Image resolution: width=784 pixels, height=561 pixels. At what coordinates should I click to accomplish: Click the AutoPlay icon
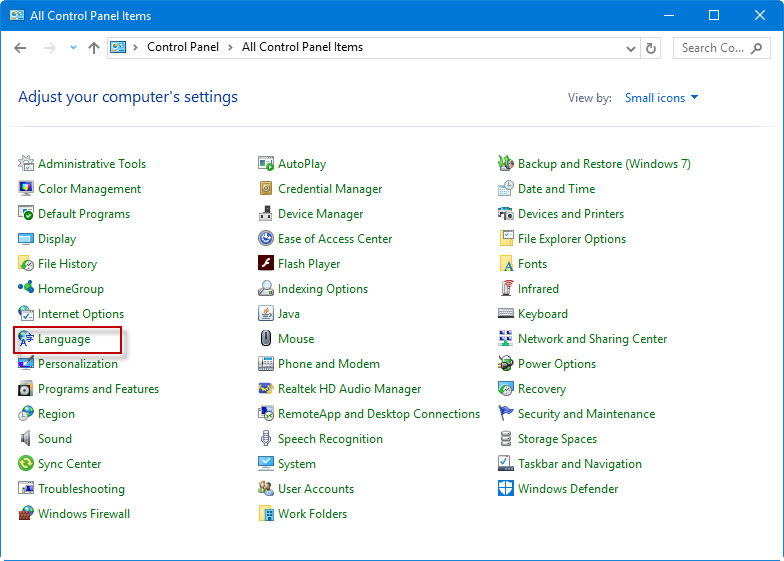[x=266, y=164]
